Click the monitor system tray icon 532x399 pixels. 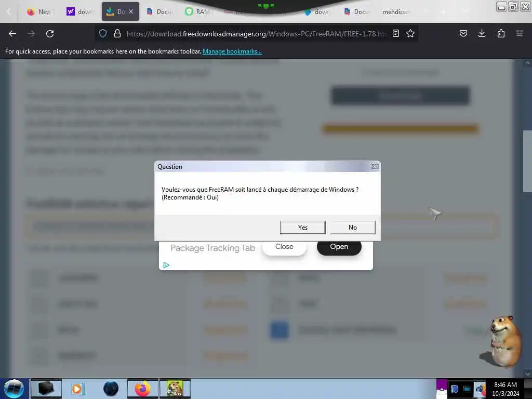click(467, 389)
